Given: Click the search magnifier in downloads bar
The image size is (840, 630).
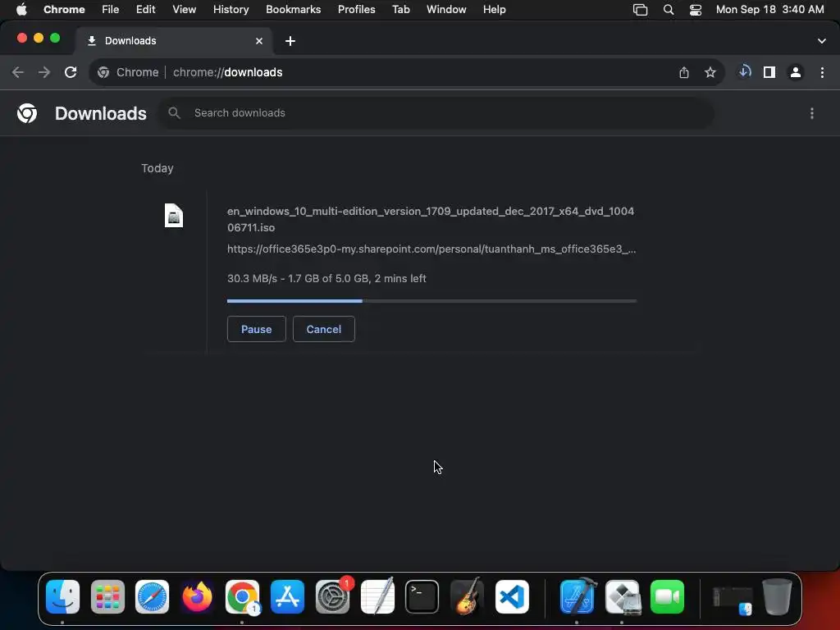Looking at the screenshot, I should click(174, 113).
